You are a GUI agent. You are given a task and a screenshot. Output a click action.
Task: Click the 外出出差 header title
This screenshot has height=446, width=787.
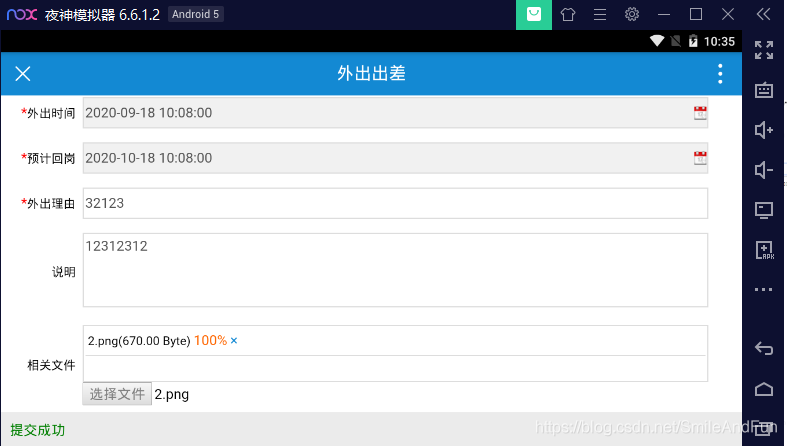tap(371, 73)
